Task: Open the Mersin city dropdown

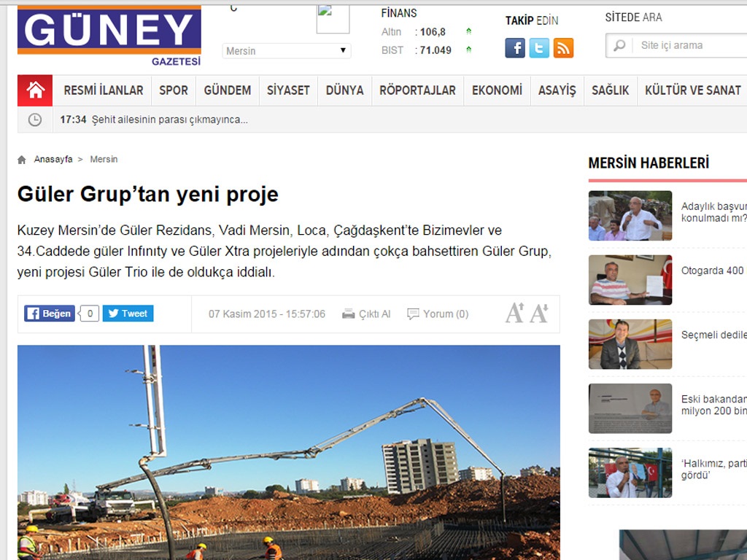Action: [x=286, y=51]
